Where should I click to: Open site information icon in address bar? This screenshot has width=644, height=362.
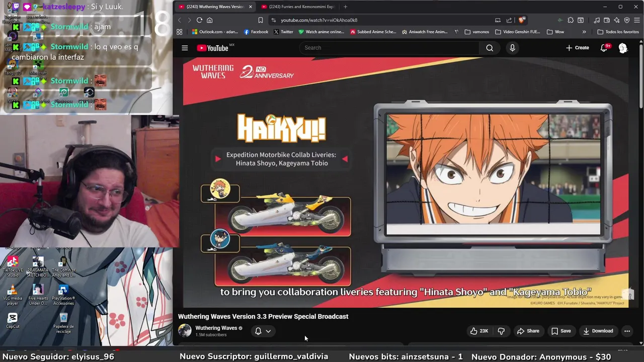pos(273,20)
